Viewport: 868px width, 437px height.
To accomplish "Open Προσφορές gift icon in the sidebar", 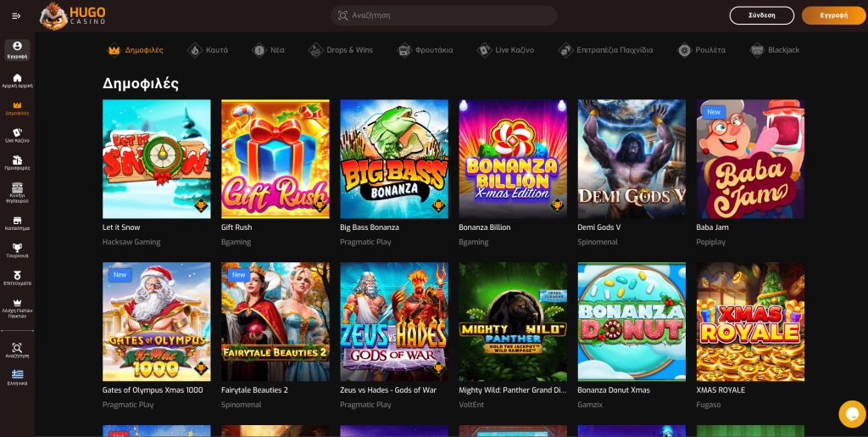I will (17, 162).
